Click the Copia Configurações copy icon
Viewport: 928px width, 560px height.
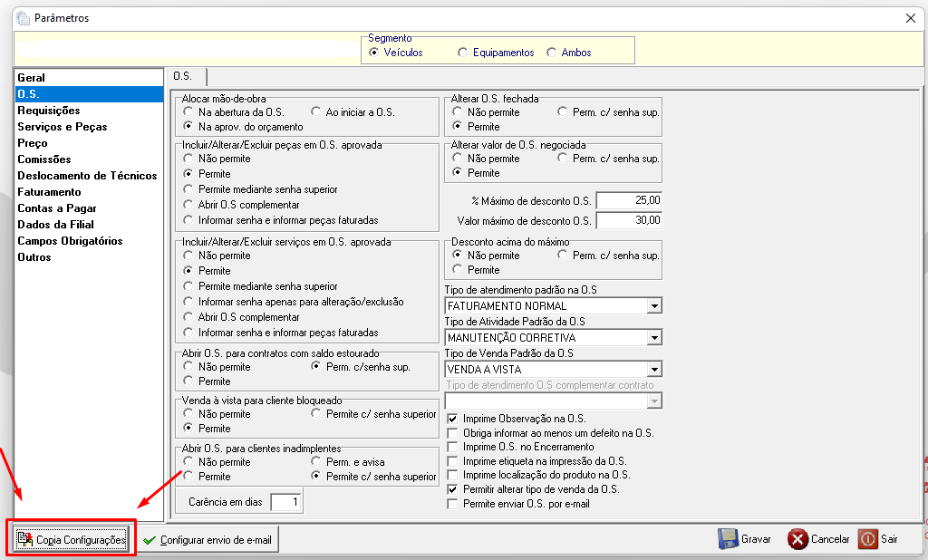(24, 538)
